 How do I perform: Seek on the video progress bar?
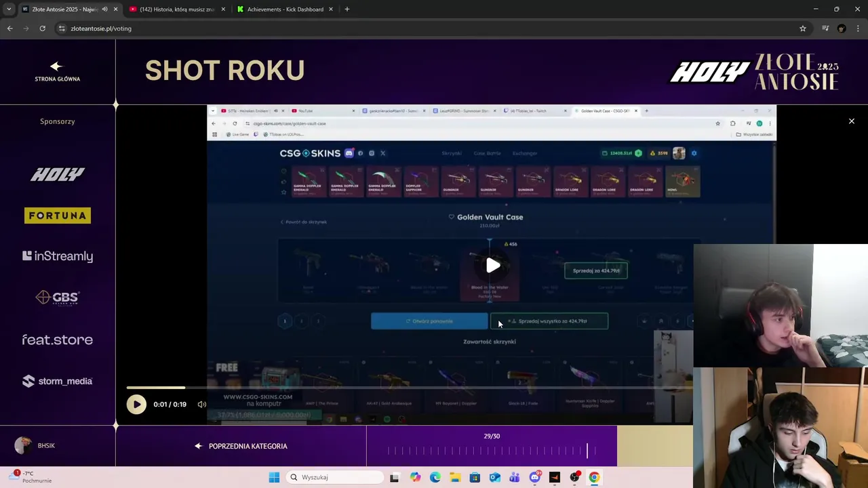click(410, 388)
